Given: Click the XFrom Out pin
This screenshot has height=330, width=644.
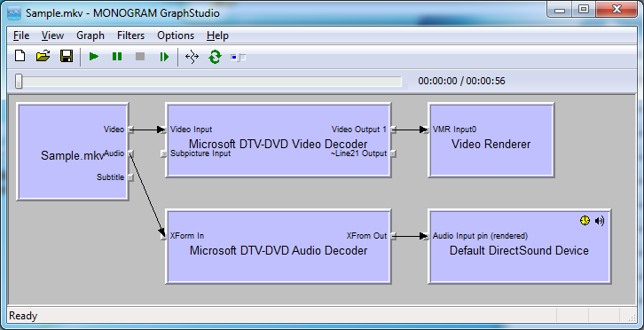Looking at the screenshot, I should pyautogui.click(x=393, y=236).
